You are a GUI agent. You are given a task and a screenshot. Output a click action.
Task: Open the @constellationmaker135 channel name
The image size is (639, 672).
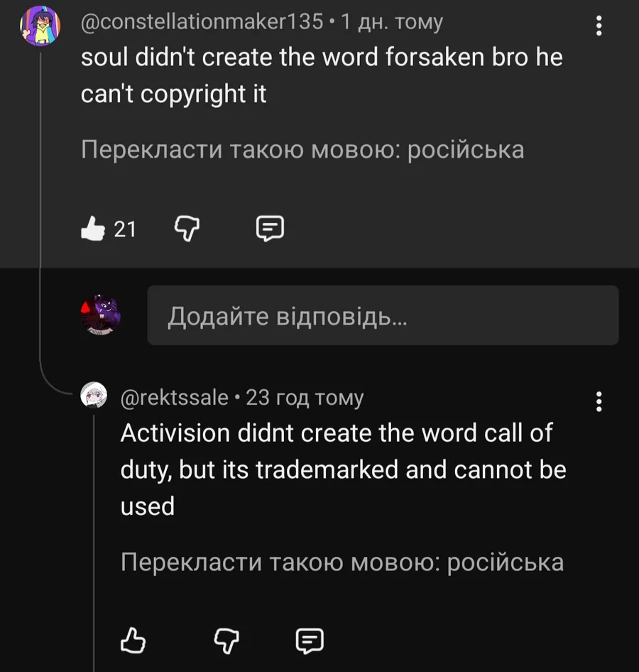[202, 22]
